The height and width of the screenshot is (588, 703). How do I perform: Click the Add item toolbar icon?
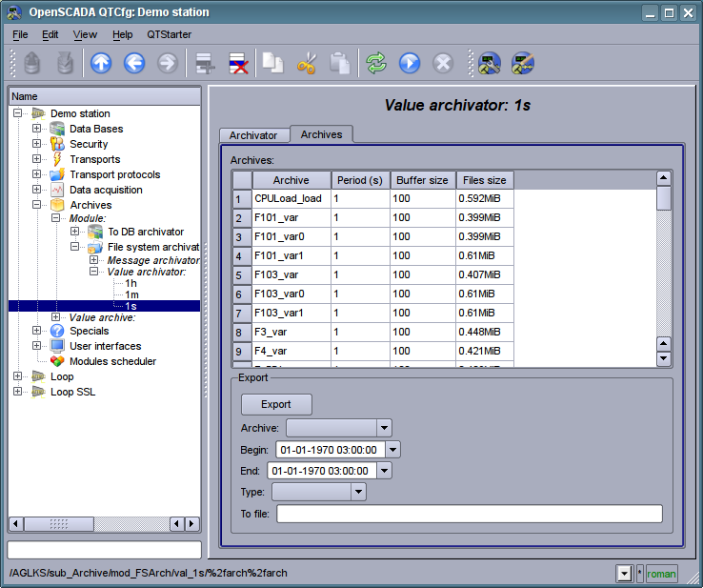pos(206,63)
